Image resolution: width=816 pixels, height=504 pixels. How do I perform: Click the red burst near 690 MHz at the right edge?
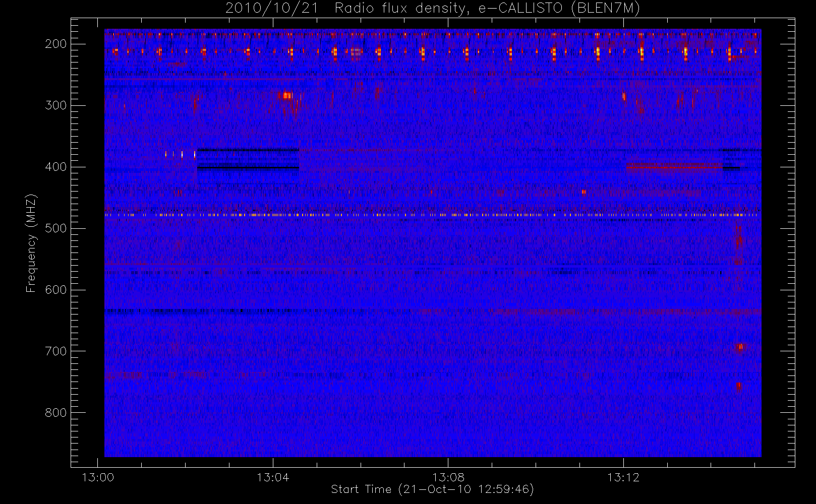click(740, 346)
